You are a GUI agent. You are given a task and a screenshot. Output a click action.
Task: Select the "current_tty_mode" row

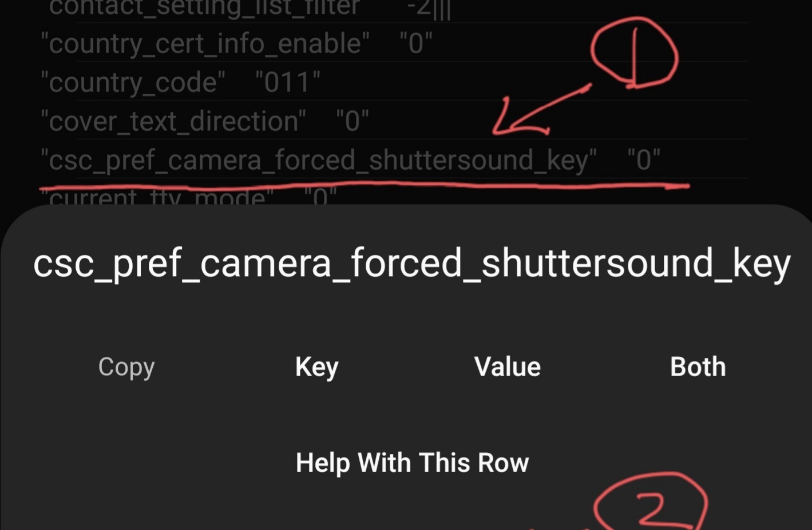point(189,196)
